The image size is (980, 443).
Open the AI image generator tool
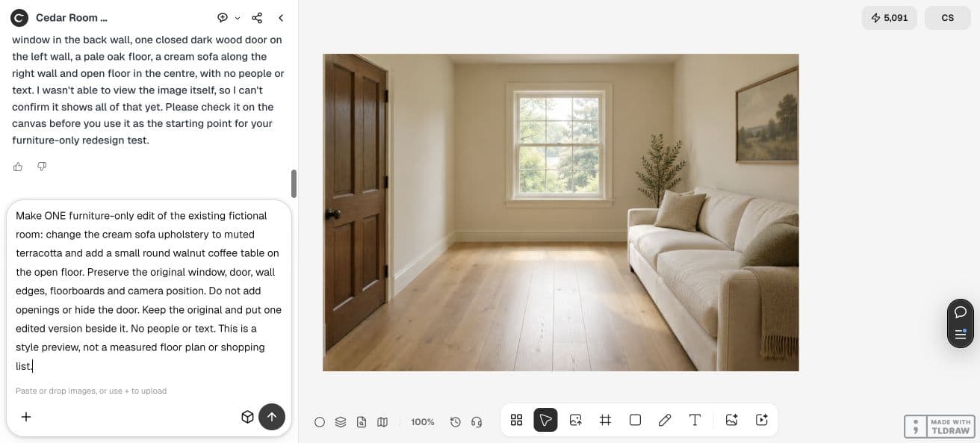point(732,420)
